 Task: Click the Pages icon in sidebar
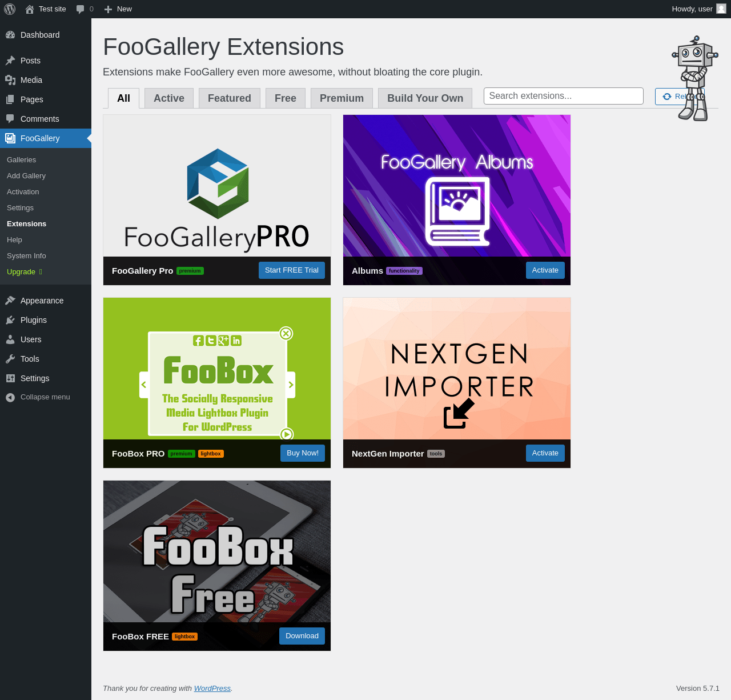[10, 99]
